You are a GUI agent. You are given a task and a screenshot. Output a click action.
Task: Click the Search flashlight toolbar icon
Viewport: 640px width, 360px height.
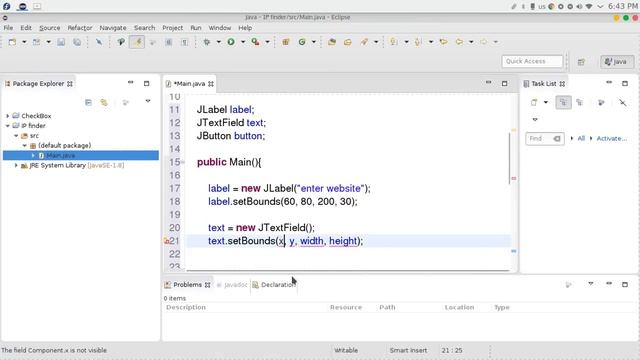click(x=364, y=42)
